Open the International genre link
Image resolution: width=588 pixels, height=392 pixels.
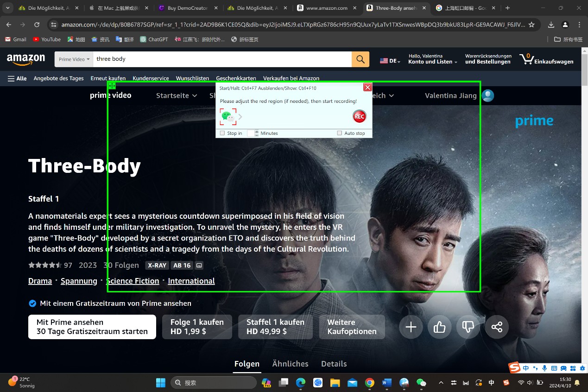pyautogui.click(x=191, y=281)
